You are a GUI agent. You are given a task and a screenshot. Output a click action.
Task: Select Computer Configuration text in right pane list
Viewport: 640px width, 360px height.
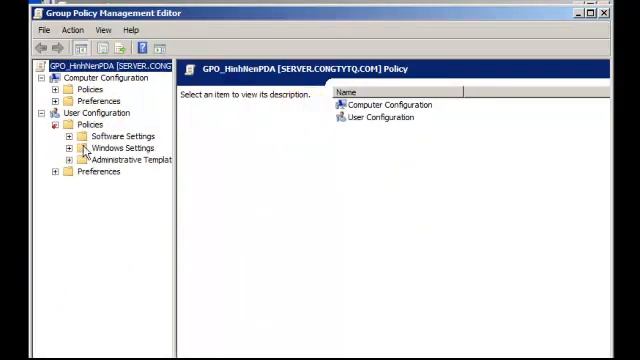390,105
